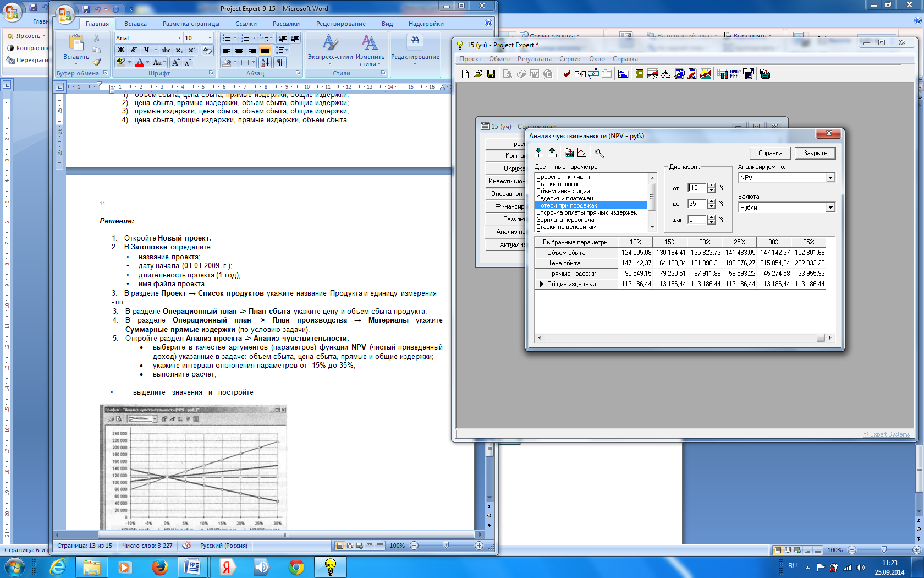
Task: Click Word Paste clipboard icon
Action: point(76,43)
